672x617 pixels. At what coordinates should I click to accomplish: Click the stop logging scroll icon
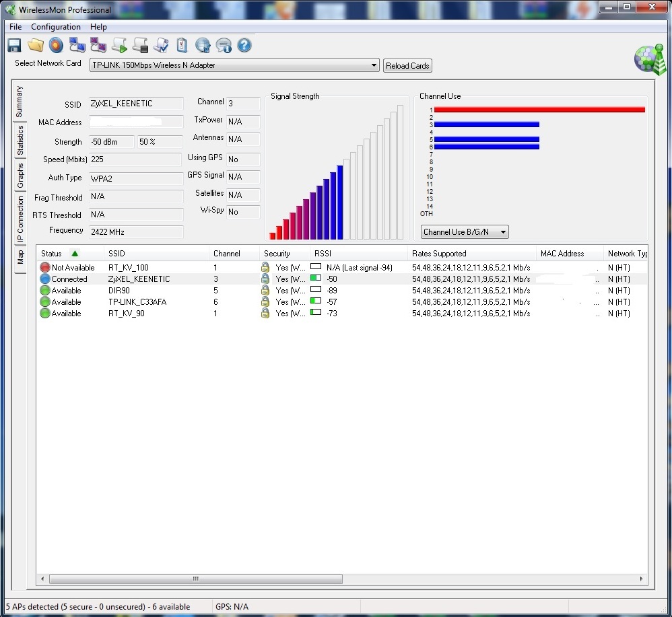pyautogui.click(x=140, y=45)
